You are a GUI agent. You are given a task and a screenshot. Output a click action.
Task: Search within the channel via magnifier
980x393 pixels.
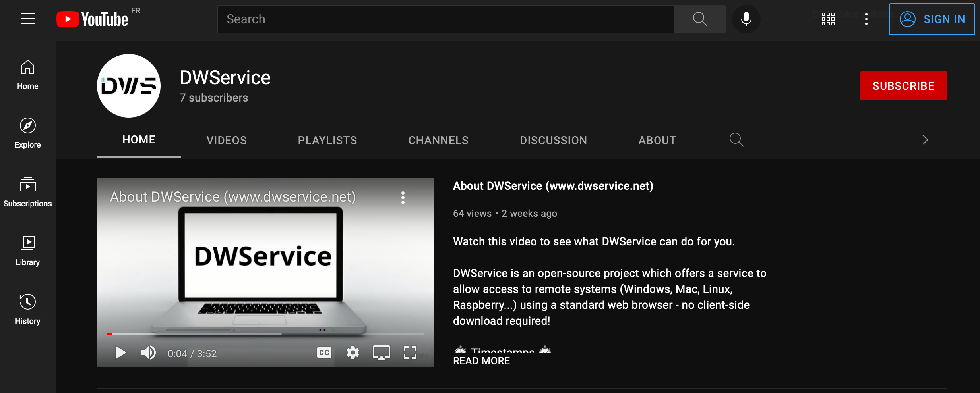[x=736, y=140]
